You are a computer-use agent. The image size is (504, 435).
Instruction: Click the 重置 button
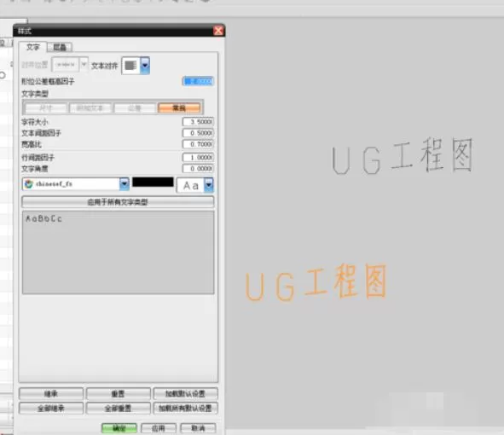click(118, 393)
